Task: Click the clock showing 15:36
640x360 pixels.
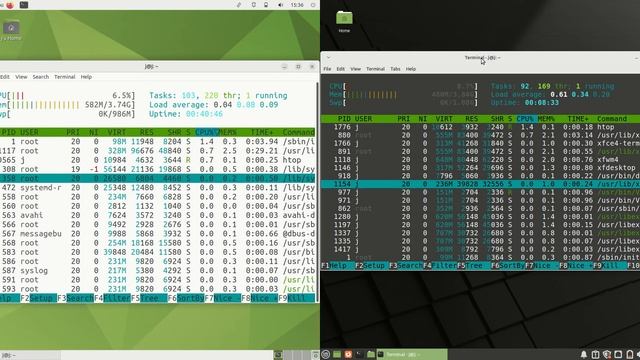Action: coord(297,5)
